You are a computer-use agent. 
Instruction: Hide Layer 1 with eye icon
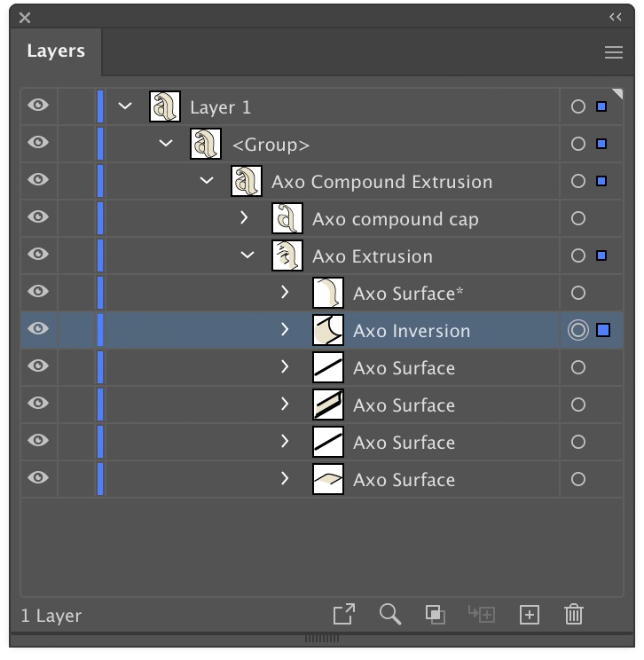pyautogui.click(x=38, y=105)
